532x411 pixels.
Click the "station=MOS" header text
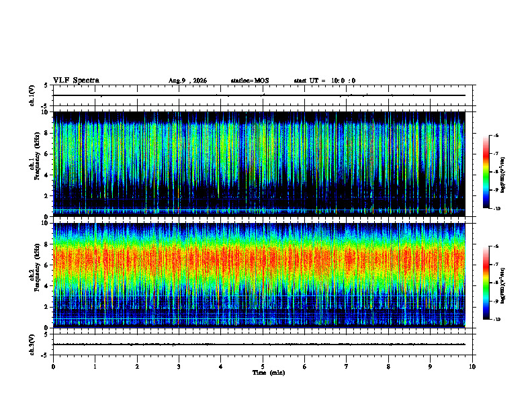click(x=250, y=81)
